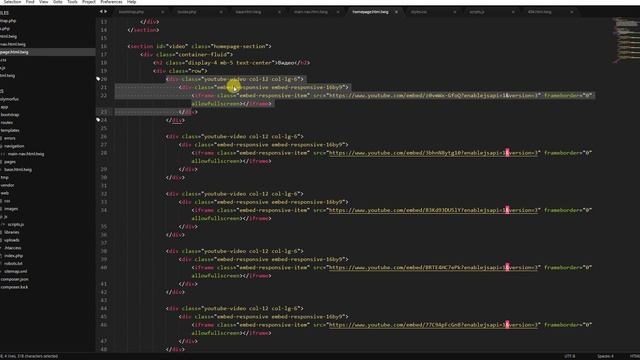Viewport: 640px width, 360px height.
Task: Switch to the main-nav.html.twig tab
Action: 311,12
